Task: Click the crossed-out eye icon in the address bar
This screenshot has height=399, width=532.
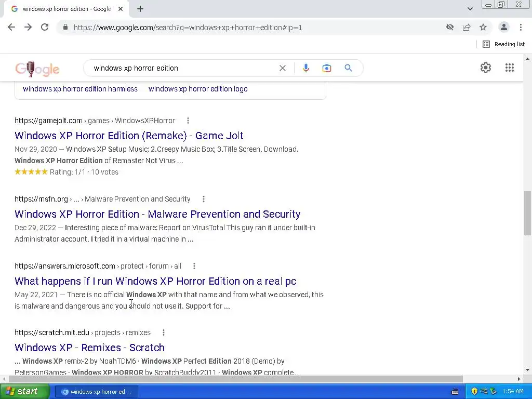Action: (450, 27)
